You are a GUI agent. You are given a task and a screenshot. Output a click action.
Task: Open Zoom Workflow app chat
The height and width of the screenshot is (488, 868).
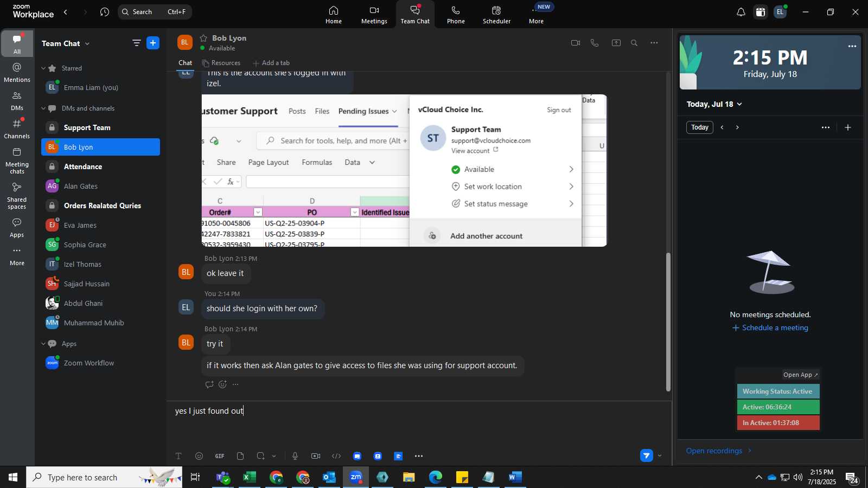[x=100, y=363]
